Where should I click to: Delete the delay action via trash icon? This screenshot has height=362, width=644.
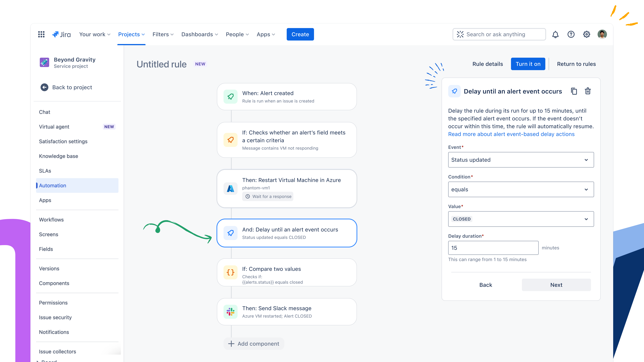(x=588, y=91)
